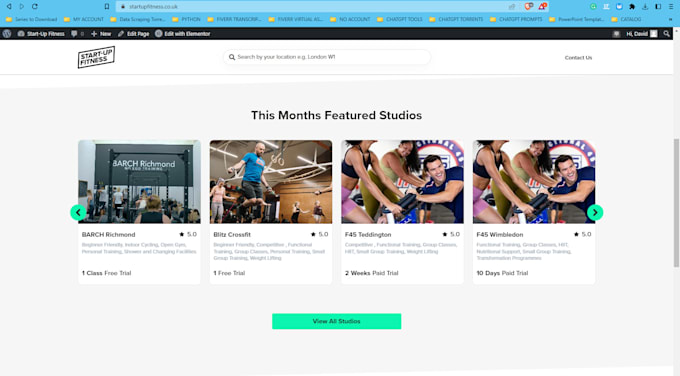Open the 'NO ACCOUNT' bookmark folder
Viewport: 680px width, 376px height.
click(x=350, y=20)
